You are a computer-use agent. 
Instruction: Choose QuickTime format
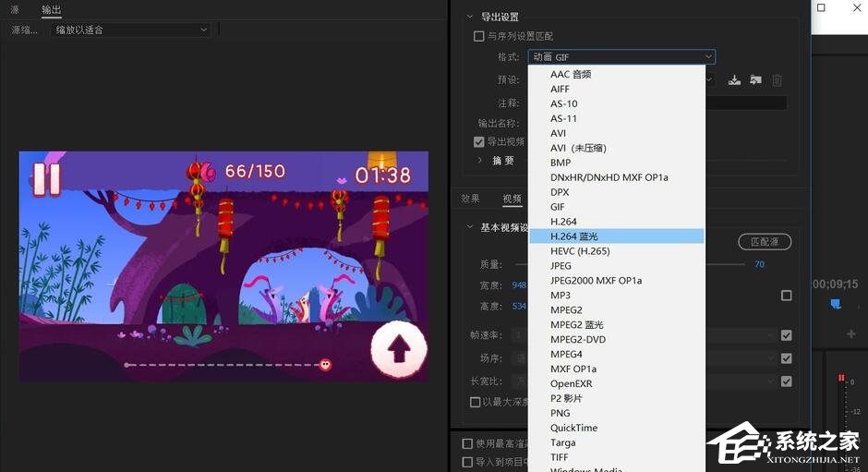pyautogui.click(x=617, y=428)
